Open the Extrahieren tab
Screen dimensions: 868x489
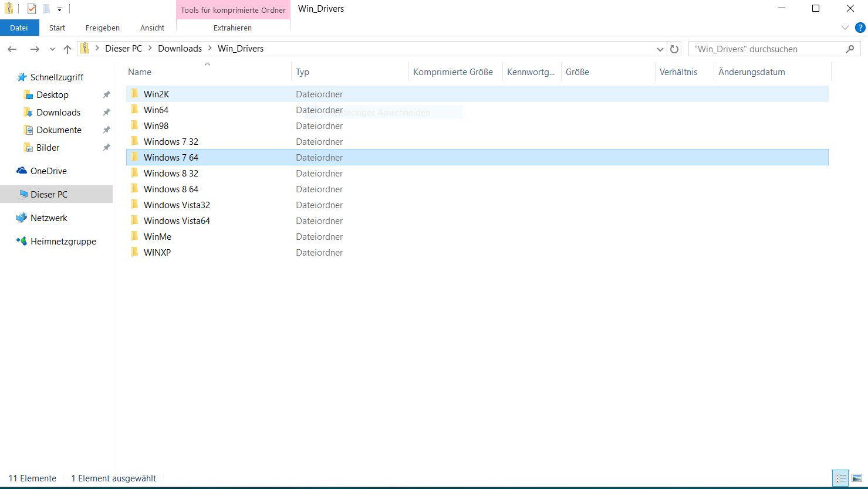[x=233, y=28]
